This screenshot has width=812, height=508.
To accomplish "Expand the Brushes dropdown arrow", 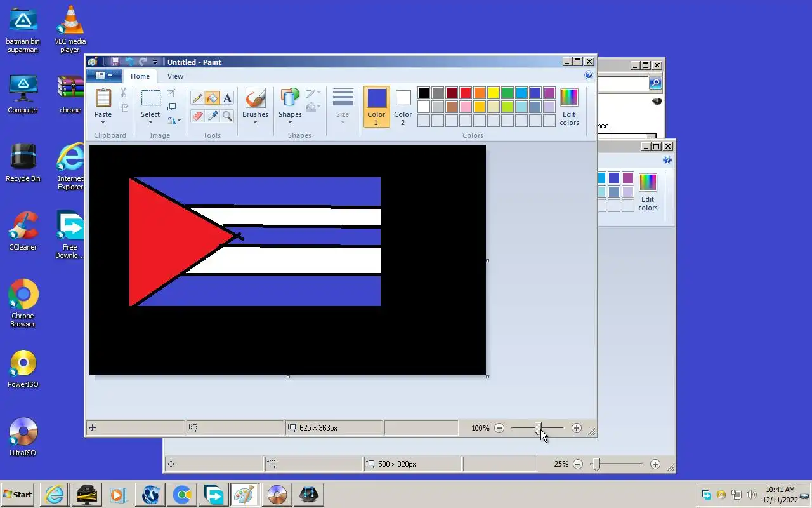I will pyautogui.click(x=255, y=122).
